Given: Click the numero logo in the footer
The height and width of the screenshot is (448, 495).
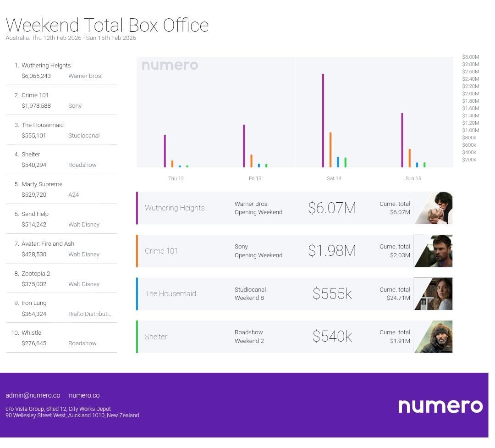Looking at the screenshot, I should coord(440,406).
